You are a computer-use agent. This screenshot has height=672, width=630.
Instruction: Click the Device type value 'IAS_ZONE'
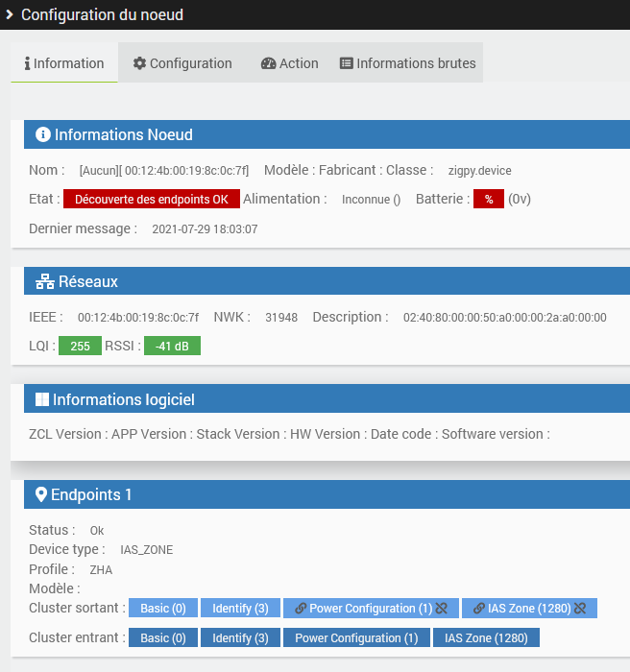pos(147,550)
